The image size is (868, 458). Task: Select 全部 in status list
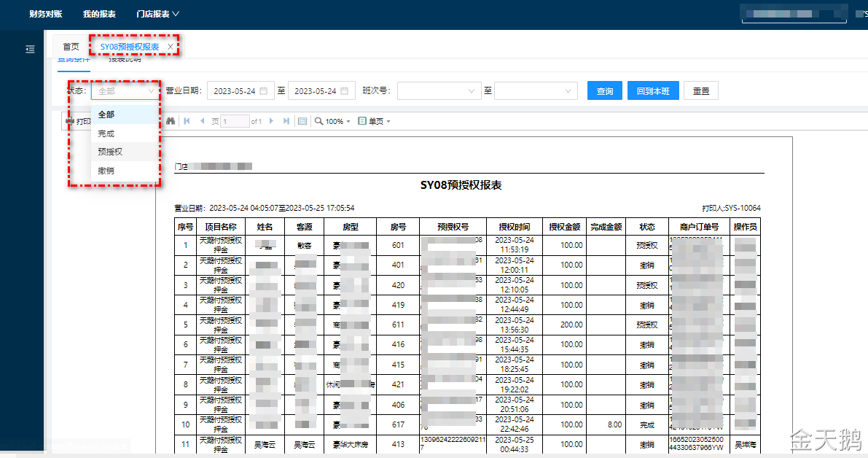pyautogui.click(x=125, y=114)
